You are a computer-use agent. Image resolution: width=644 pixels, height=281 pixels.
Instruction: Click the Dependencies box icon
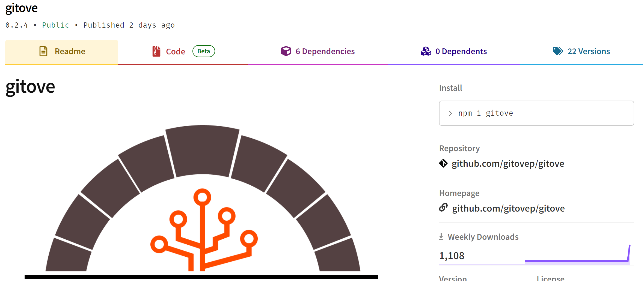286,51
